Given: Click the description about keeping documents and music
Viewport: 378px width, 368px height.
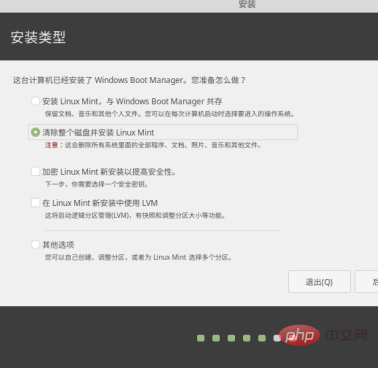Looking at the screenshot, I should pyautogui.click(x=170, y=114).
